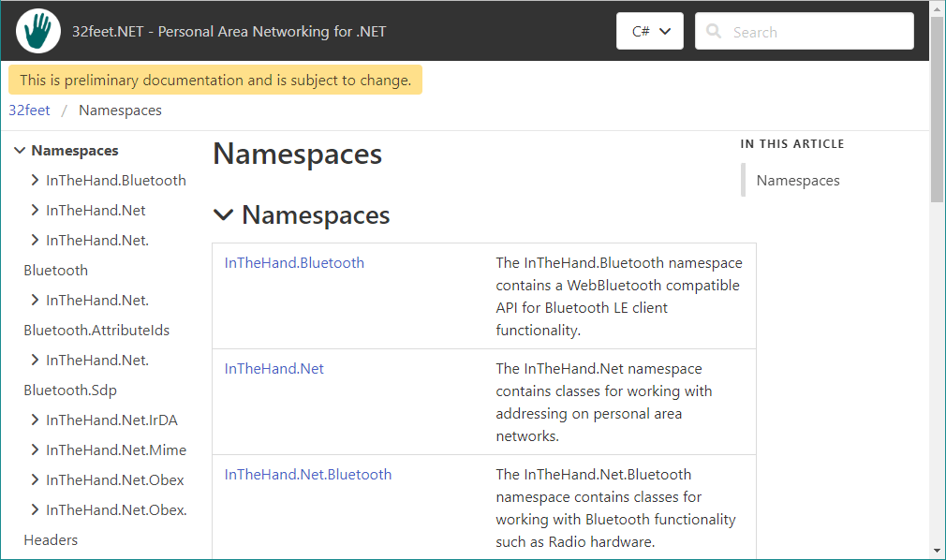Click into the Search input field
The image size is (946, 560).
[815, 31]
